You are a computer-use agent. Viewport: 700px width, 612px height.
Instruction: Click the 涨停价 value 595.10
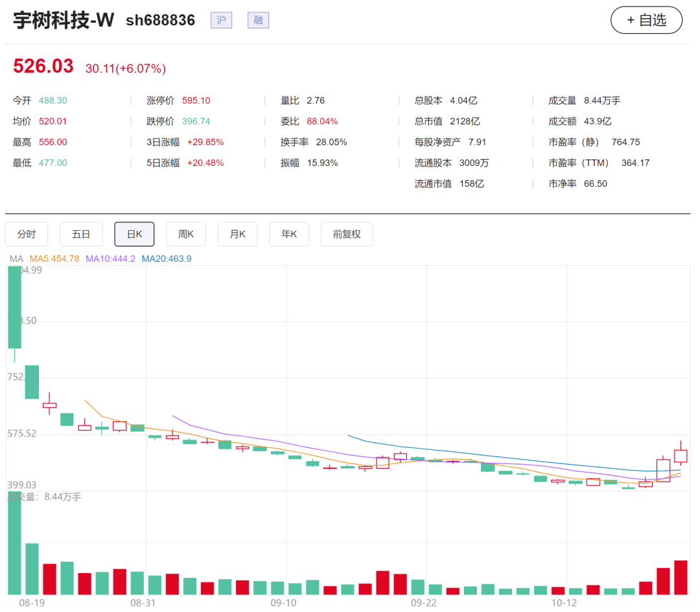tap(196, 100)
